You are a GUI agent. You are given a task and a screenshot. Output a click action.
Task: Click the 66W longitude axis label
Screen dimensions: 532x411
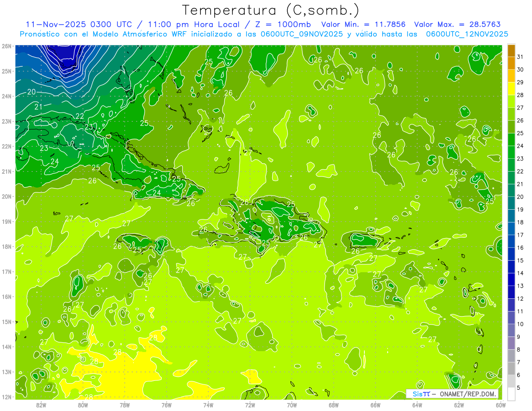point(375,405)
